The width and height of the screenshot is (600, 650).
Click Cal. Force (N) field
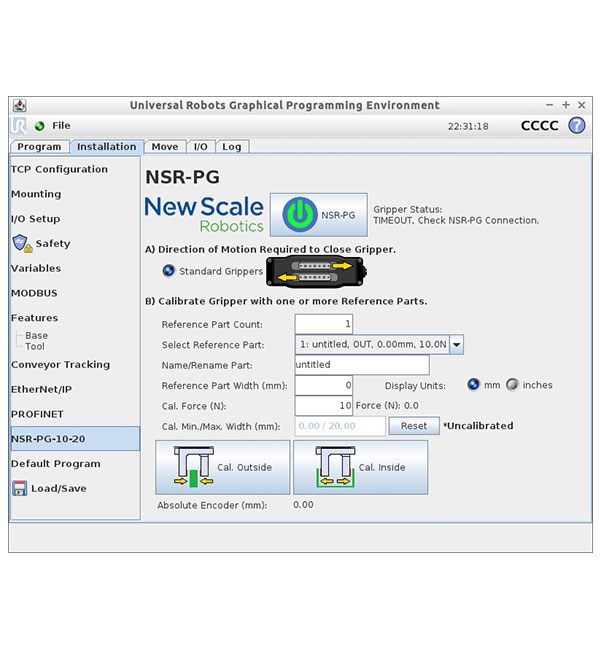[323, 405]
